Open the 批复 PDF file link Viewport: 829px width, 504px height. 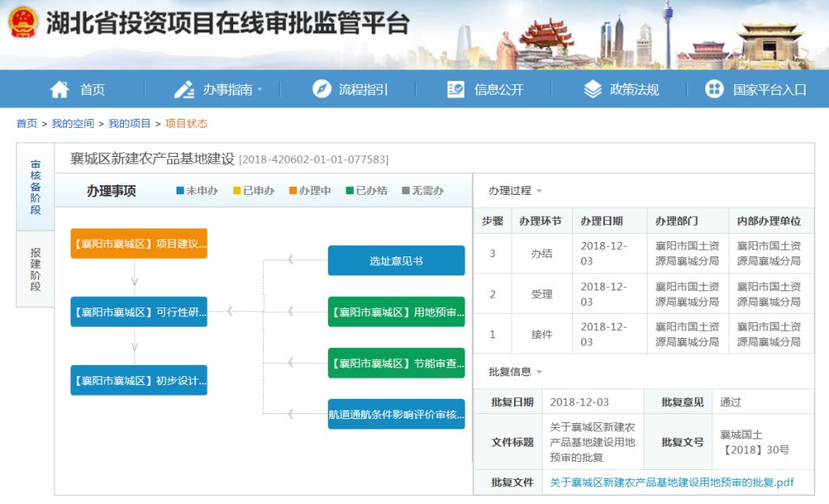pyautogui.click(x=671, y=482)
